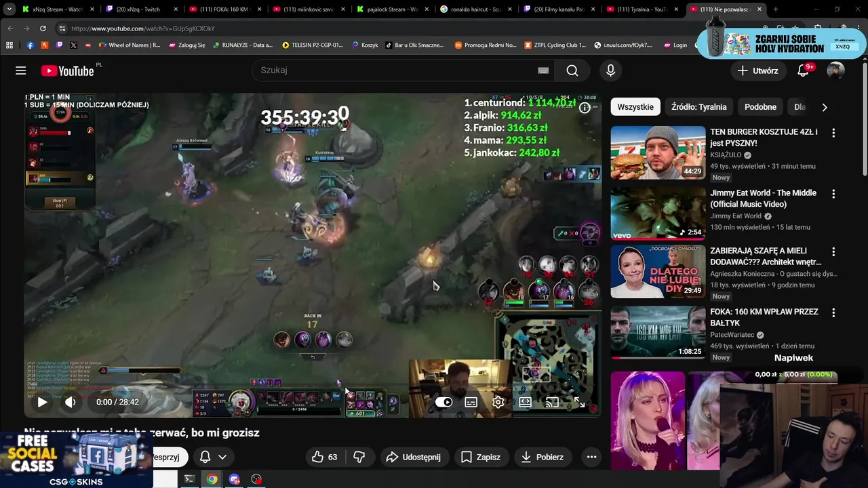
Task: Click the YouTube search magnifier button
Action: pos(572,70)
